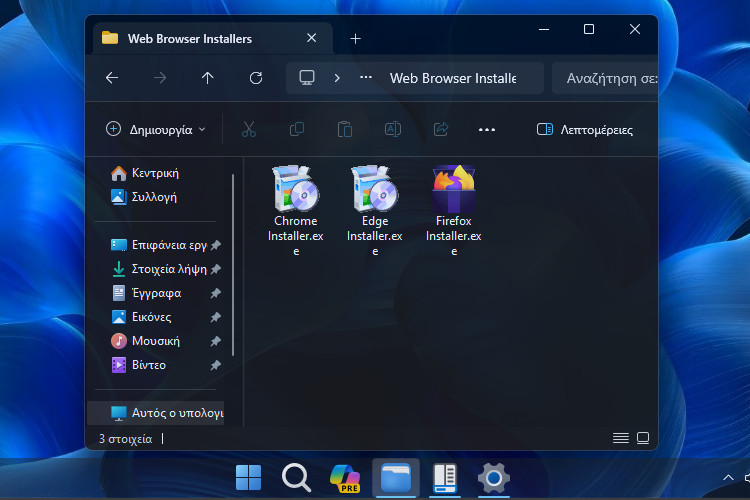This screenshot has width=750, height=500.
Task: Refresh the folder view
Action: point(256,78)
